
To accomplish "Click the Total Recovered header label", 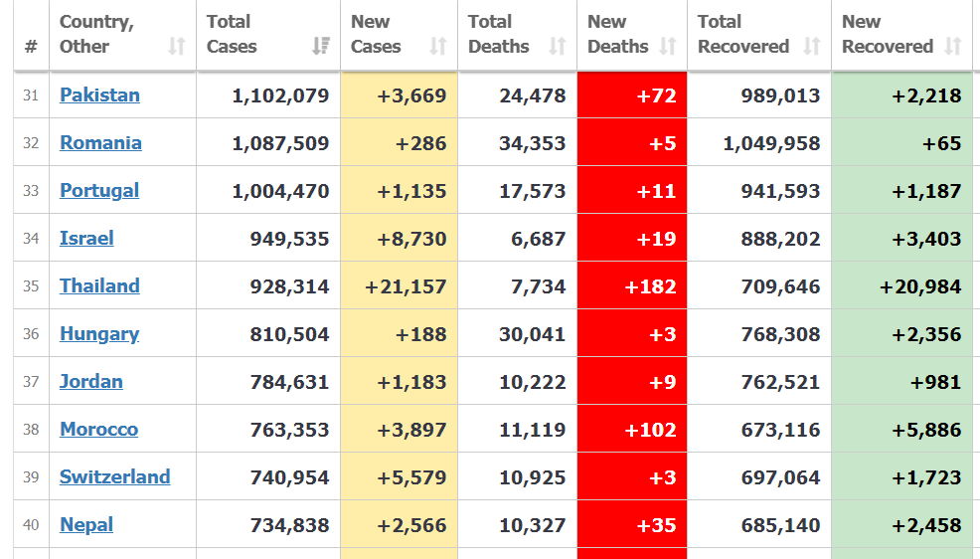I will coord(743,34).
